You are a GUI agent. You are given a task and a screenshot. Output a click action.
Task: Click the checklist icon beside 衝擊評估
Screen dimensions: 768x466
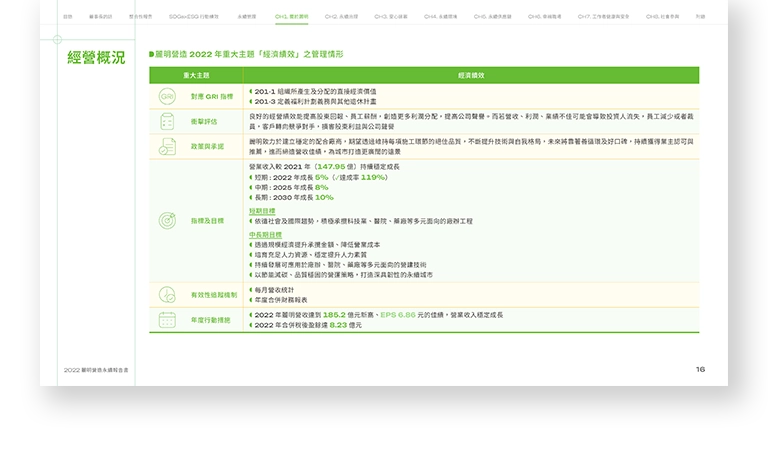point(167,122)
